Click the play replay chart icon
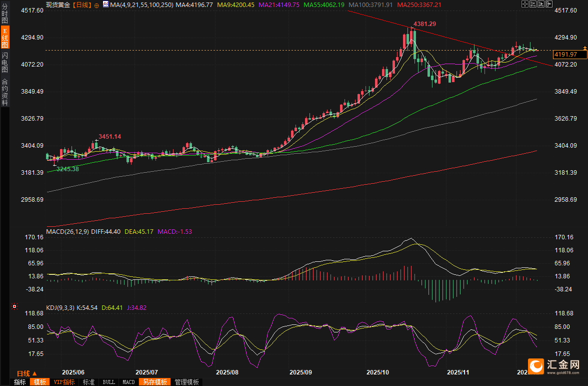Screen dimensions: 588x386 coord(541,4)
